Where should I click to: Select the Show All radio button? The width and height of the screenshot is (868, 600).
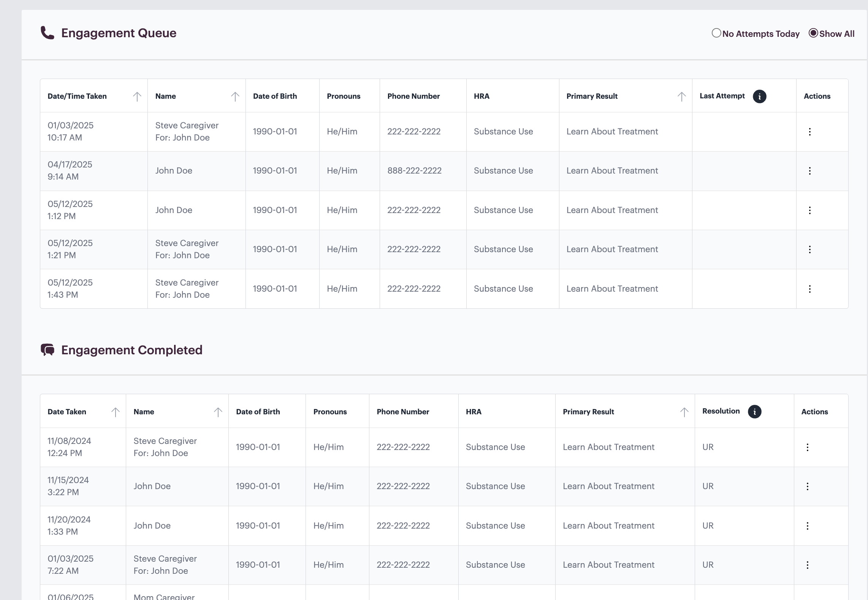[813, 33]
